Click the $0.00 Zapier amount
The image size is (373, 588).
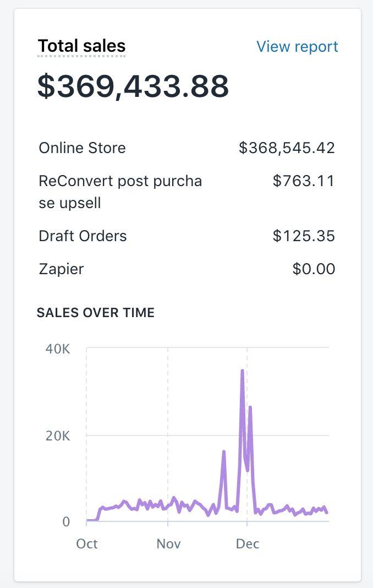314,269
